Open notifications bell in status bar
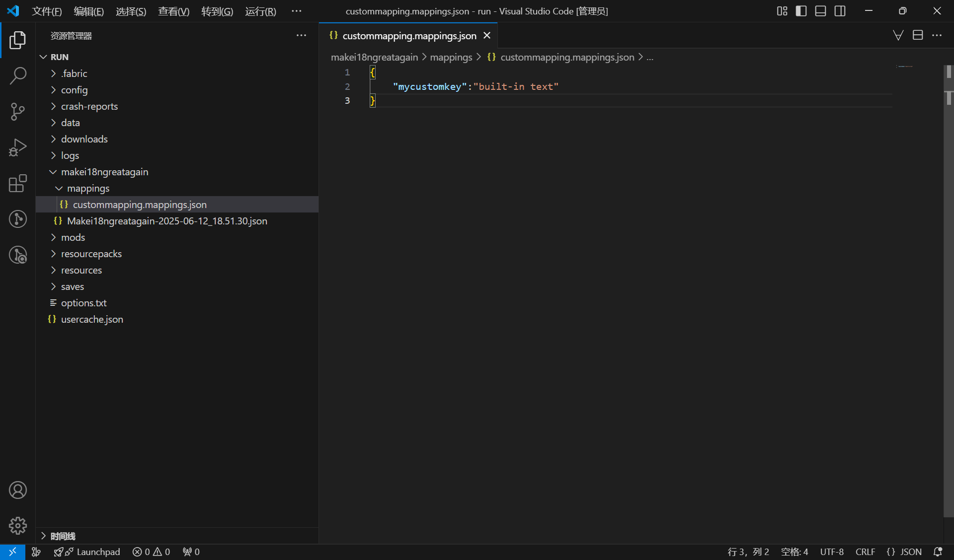 pyautogui.click(x=938, y=552)
